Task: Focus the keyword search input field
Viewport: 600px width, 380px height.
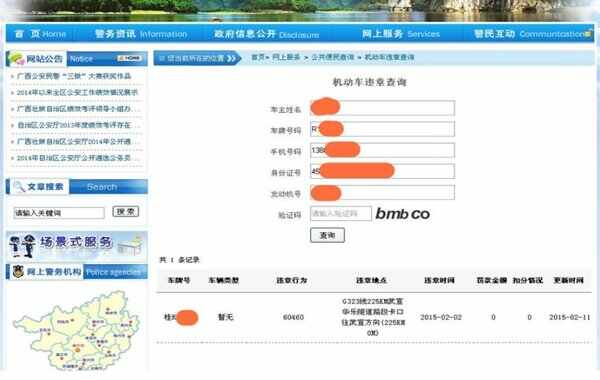Action: coord(59,213)
